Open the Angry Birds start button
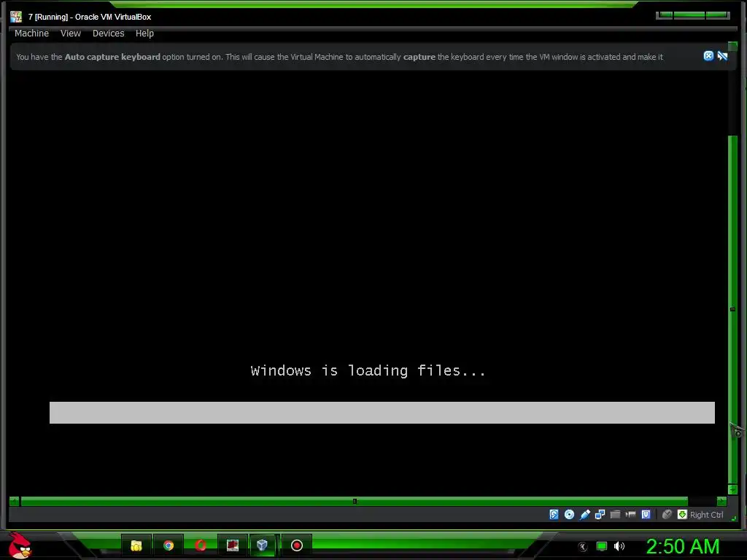Image resolution: width=747 pixels, height=560 pixels. (20, 545)
